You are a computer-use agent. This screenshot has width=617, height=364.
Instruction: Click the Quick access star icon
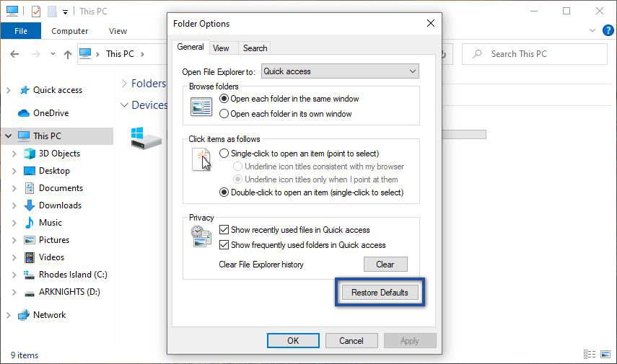pos(25,90)
